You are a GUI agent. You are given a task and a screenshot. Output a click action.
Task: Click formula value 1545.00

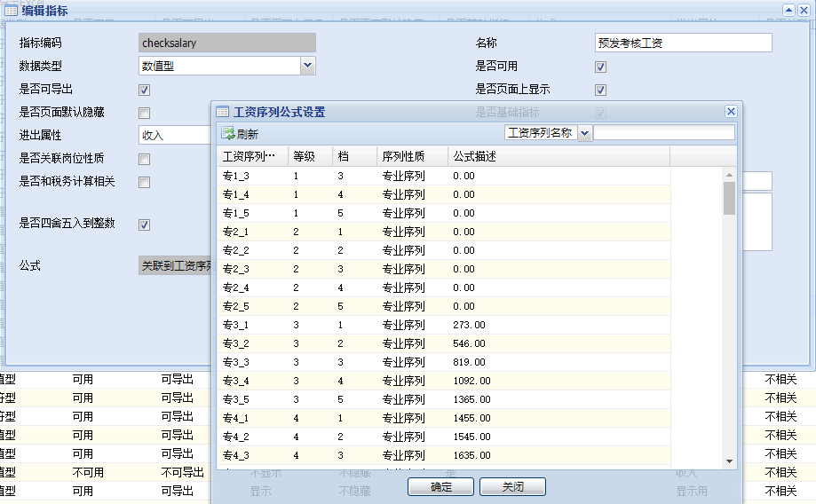tap(471, 437)
